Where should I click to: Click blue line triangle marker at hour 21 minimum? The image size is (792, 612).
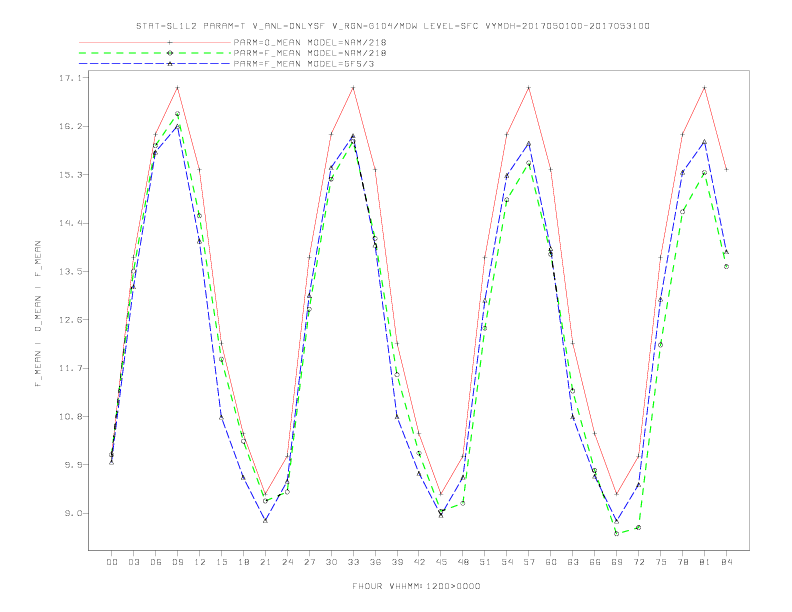click(265, 520)
